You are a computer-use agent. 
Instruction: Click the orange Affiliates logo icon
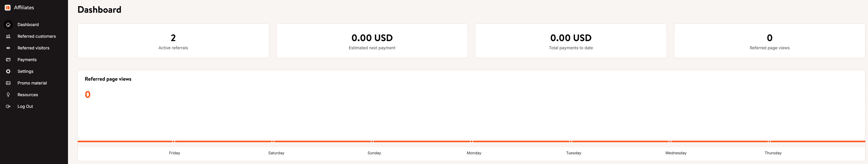click(x=7, y=7)
